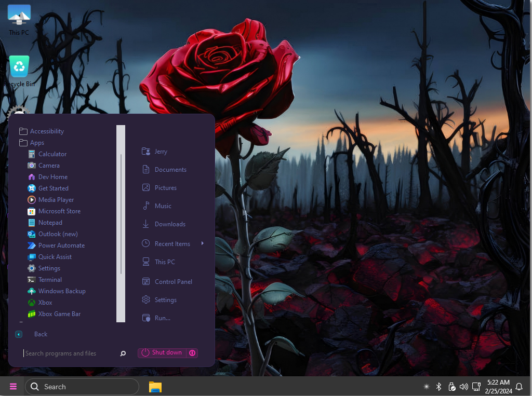This screenshot has width=532, height=396.
Task: Open the Documents folder link
Action: tap(170, 170)
